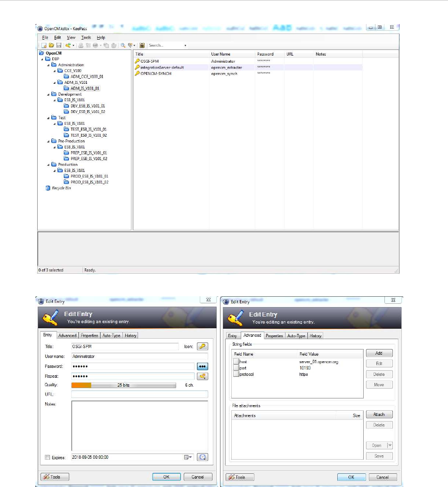The image size is (448, 487).
Task: Click the Move button for string fields
Action: coord(379,385)
